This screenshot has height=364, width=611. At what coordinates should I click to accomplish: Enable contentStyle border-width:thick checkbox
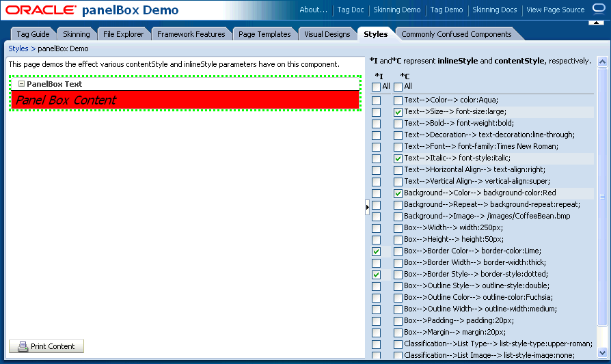[398, 263]
